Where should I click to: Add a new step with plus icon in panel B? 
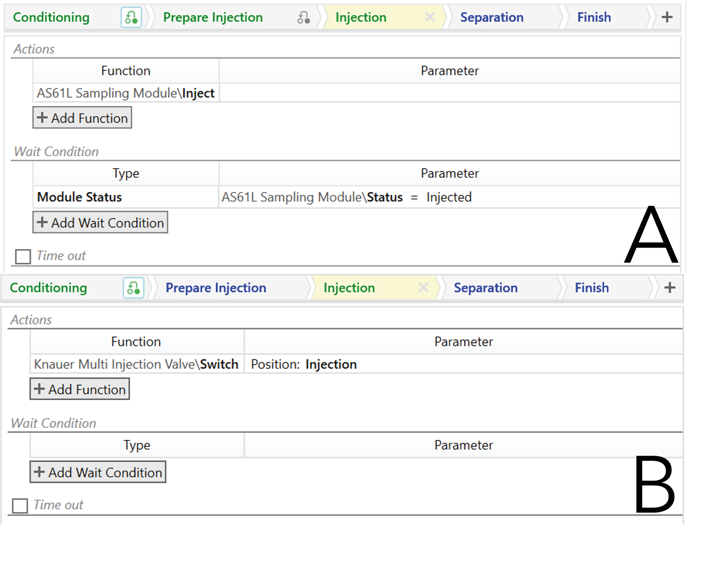(x=670, y=288)
